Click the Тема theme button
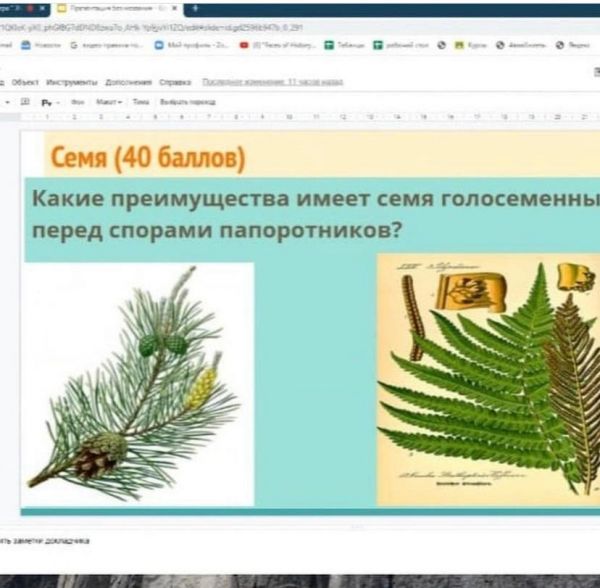This screenshot has width=600, height=588. coord(140,102)
